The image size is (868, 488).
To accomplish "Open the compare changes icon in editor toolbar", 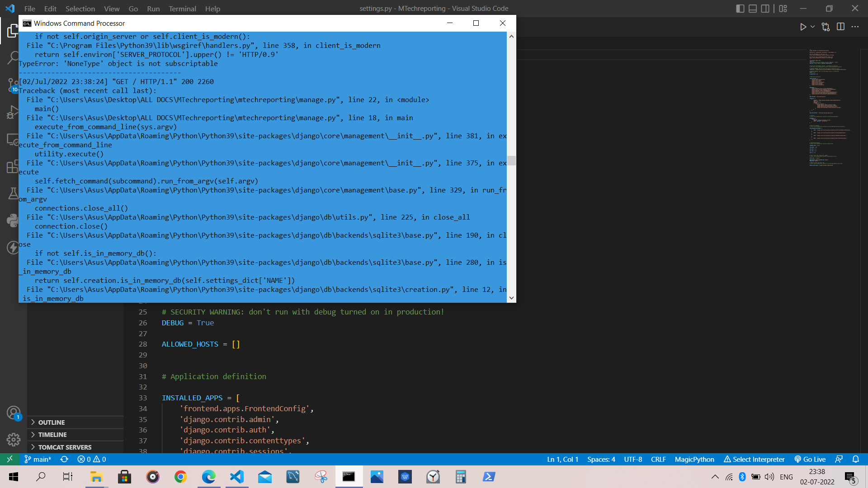I will pyautogui.click(x=826, y=27).
